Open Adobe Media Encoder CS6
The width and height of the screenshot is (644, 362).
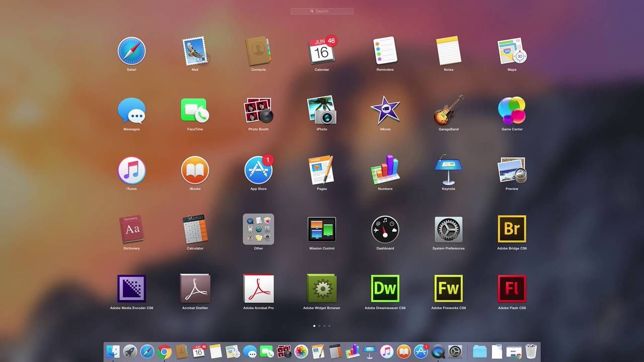(131, 289)
